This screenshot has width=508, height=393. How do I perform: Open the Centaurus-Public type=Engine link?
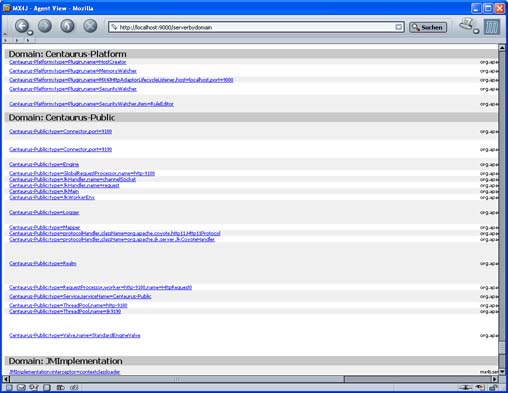(x=44, y=164)
